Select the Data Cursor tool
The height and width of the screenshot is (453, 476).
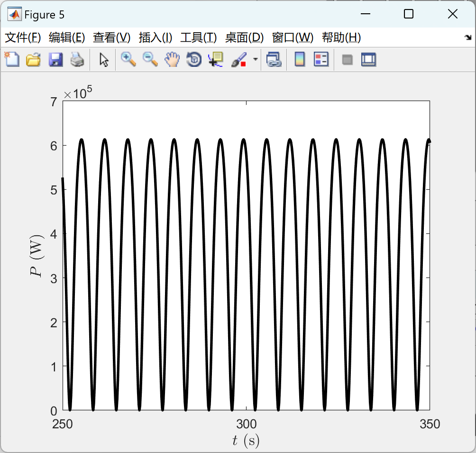point(216,59)
